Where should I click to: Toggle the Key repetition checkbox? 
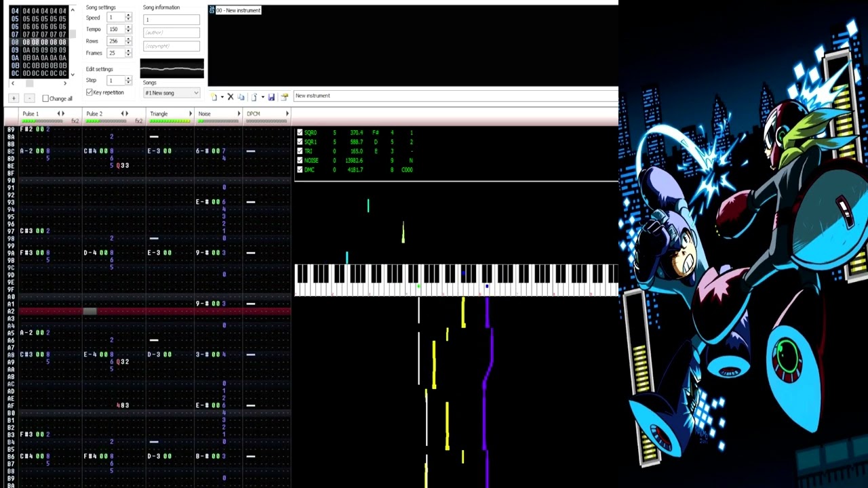[90, 92]
